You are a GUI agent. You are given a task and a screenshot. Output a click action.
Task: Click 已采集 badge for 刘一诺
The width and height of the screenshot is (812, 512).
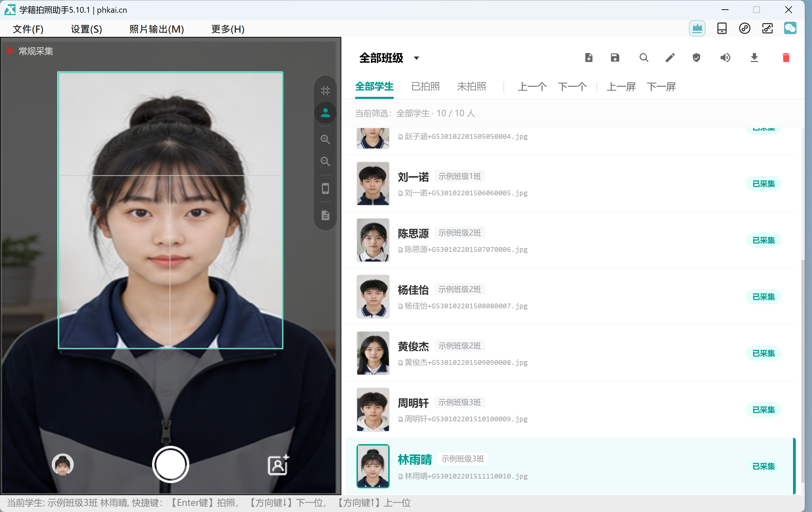763,184
